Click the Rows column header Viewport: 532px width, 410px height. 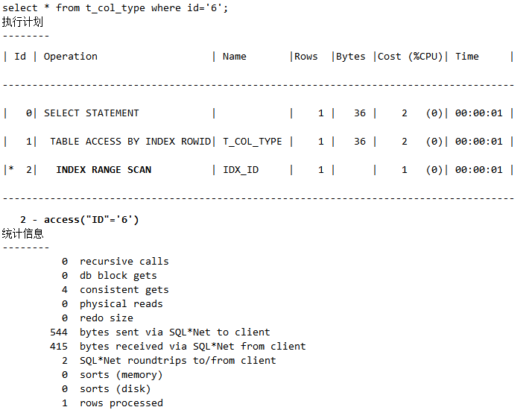click(x=305, y=57)
